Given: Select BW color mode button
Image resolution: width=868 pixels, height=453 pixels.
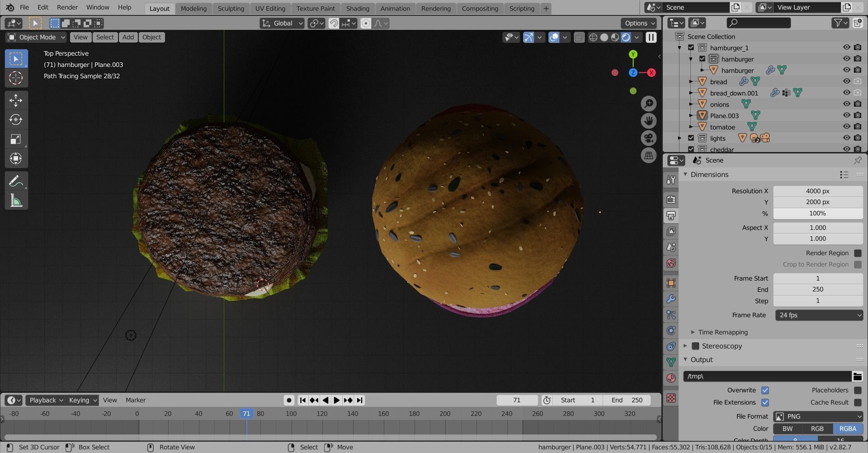Looking at the screenshot, I should (788, 429).
